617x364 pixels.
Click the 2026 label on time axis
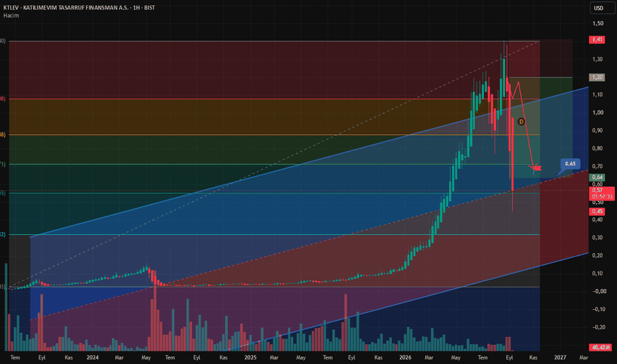(405, 357)
